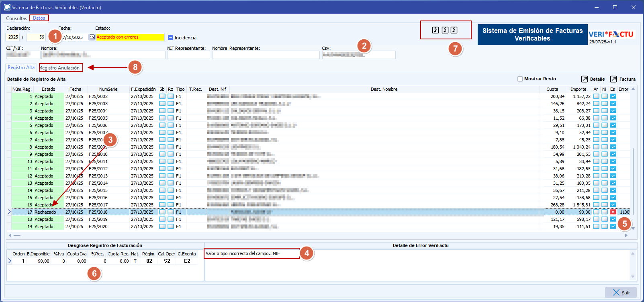
Task: Click the Salir button to exit
Action: click(x=621, y=293)
